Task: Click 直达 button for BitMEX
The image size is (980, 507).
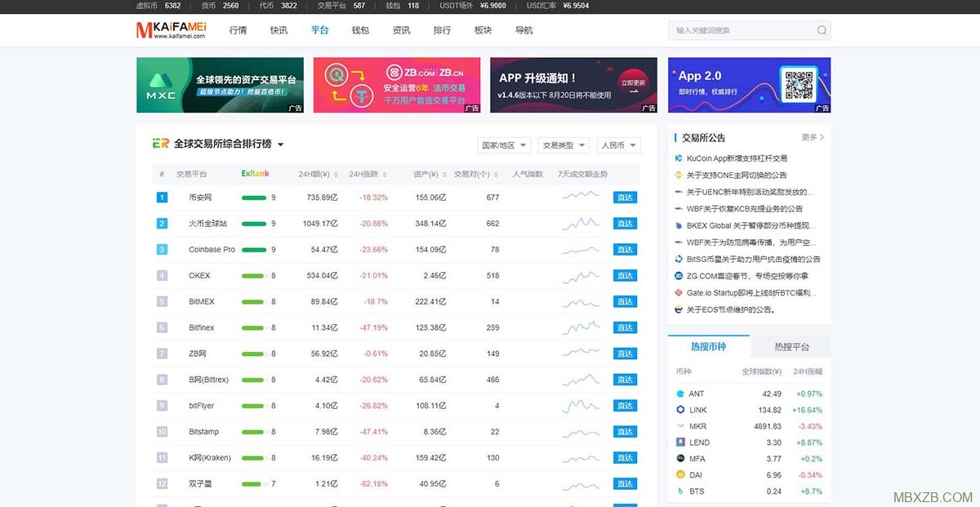Action: coord(625,302)
